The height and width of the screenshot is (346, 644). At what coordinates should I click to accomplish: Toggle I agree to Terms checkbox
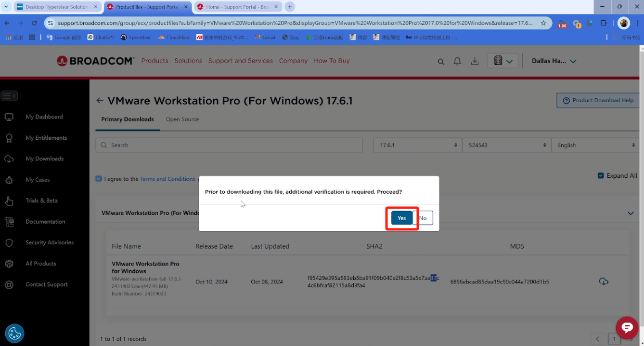pos(99,179)
